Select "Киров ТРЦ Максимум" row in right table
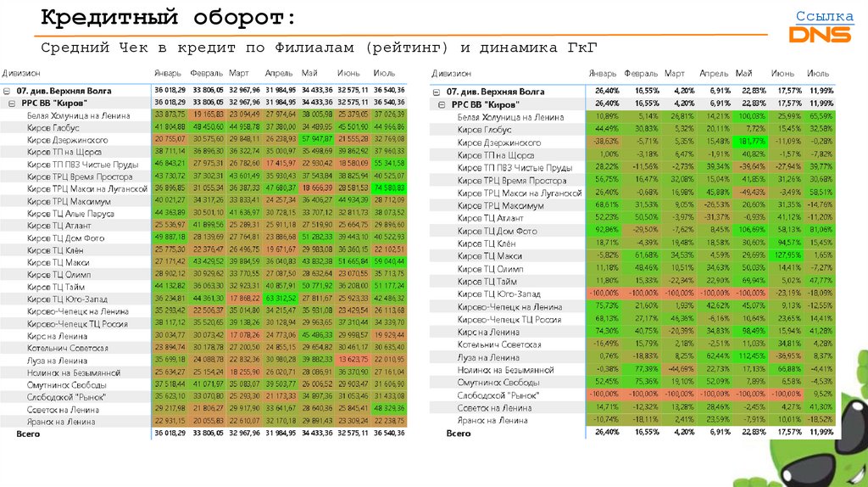 (x=632, y=205)
